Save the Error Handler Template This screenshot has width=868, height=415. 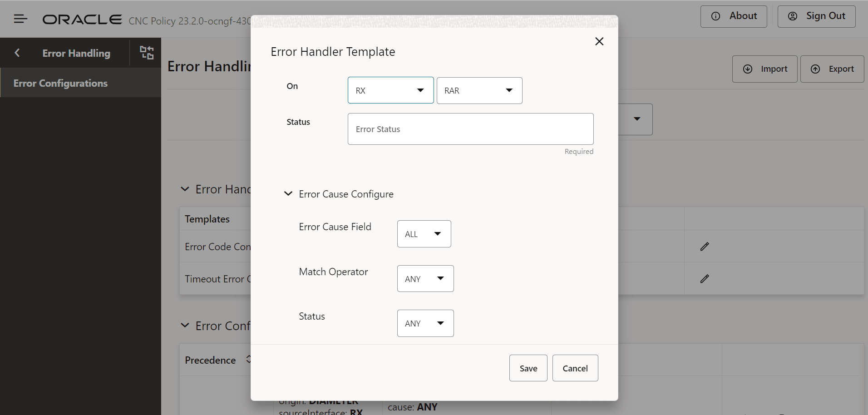[x=528, y=368]
